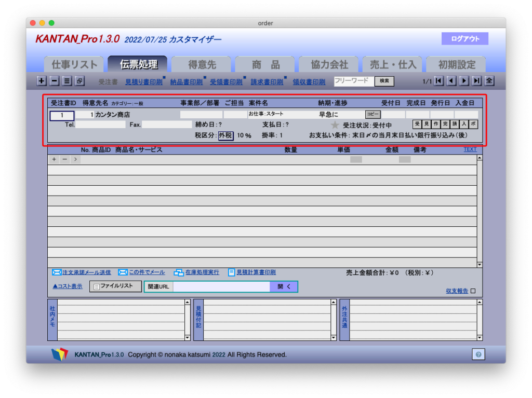The width and height of the screenshot is (532, 398).
Task: Set status with 完 box
Action: tap(445, 124)
